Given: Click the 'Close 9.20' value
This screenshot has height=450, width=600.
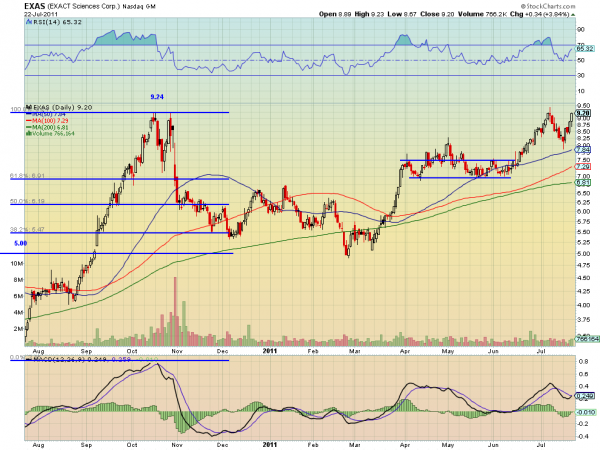Looking at the screenshot, I should point(437,14).
